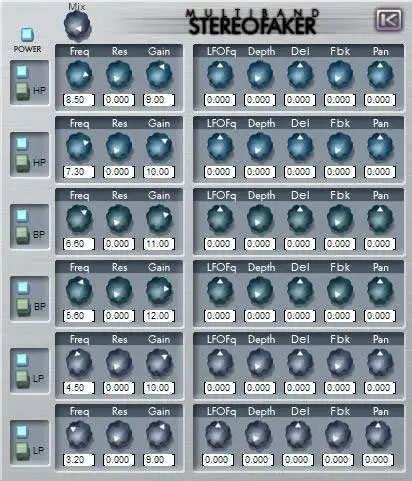This screenshot has height=481, width=412.
Task: Click green LP filter button of 4.50 band
Action: click(x=23, y=379)
